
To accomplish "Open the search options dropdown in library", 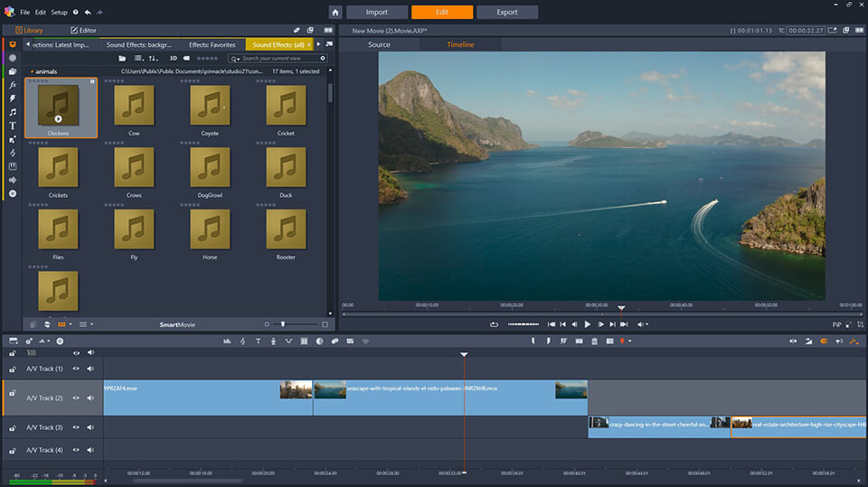I will 237,59.
